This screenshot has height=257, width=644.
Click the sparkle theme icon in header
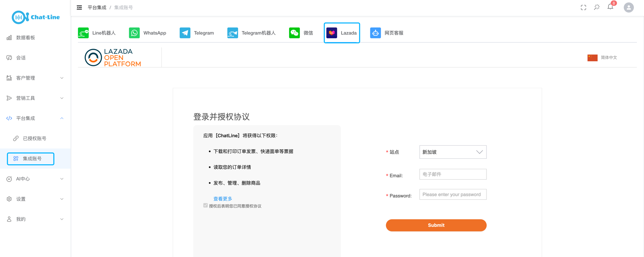597,7
